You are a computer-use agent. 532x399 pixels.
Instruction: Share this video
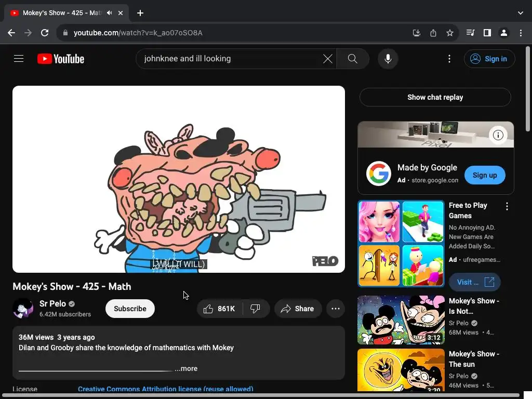(298, 309)
